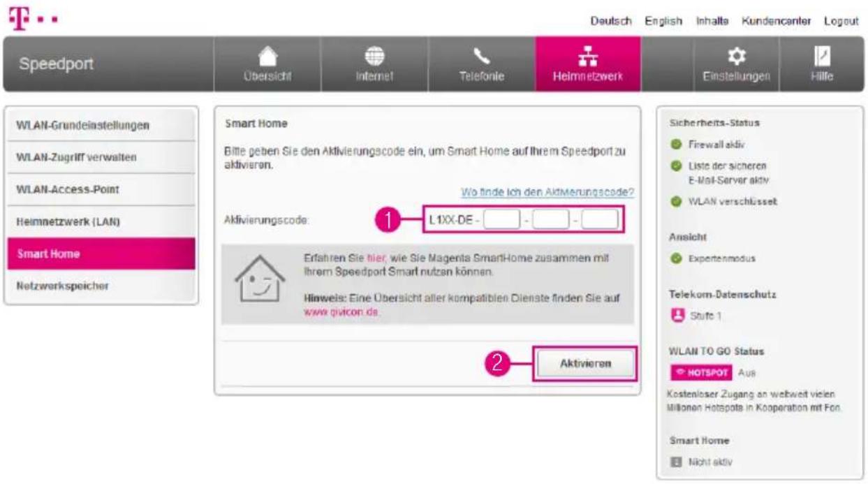Click the green Expertenmodus status icon
Viewport: 868px width, 484px height.
(675, 258)
